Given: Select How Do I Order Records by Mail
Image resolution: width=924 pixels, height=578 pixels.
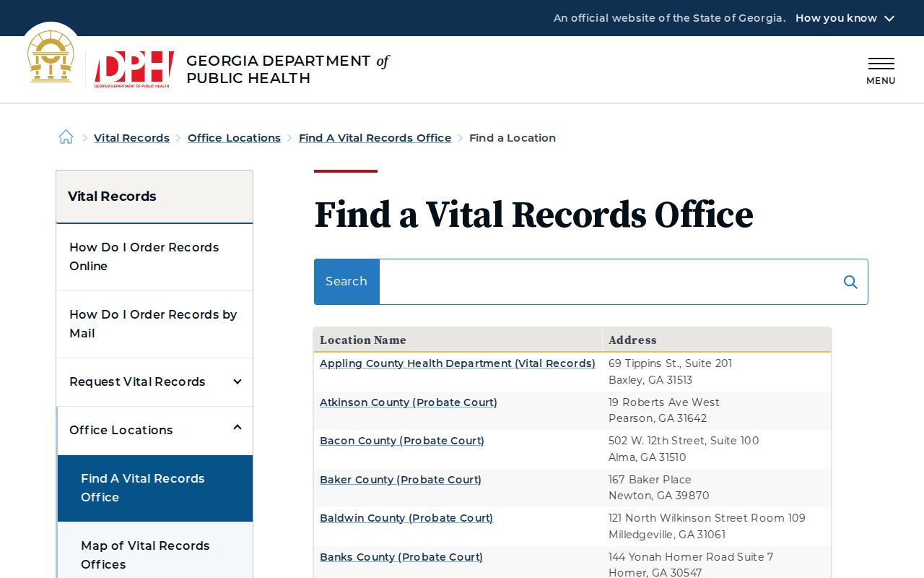Looking at the screenshot, I should [x=154, y=324].
